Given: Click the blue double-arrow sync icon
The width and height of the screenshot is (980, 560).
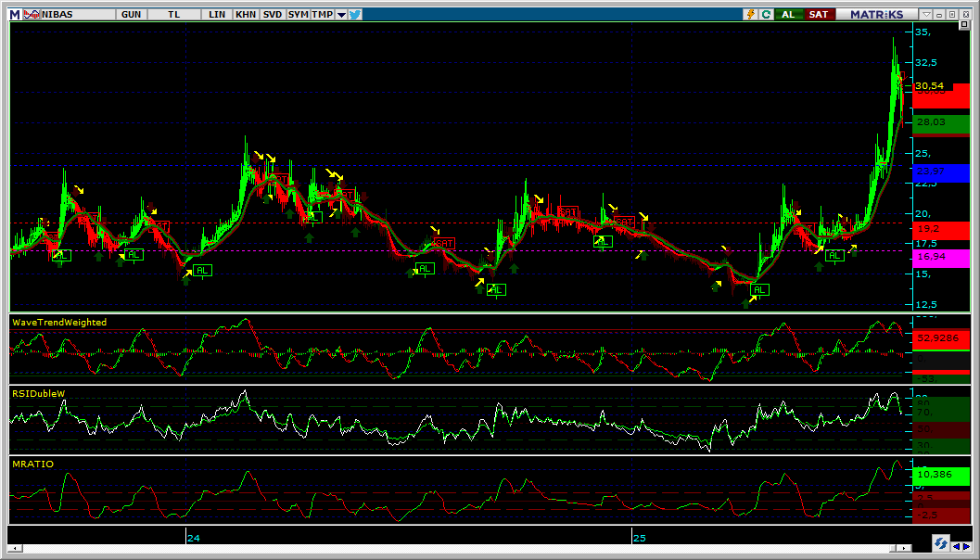Looking at the screenshot, I should [939, 541].
